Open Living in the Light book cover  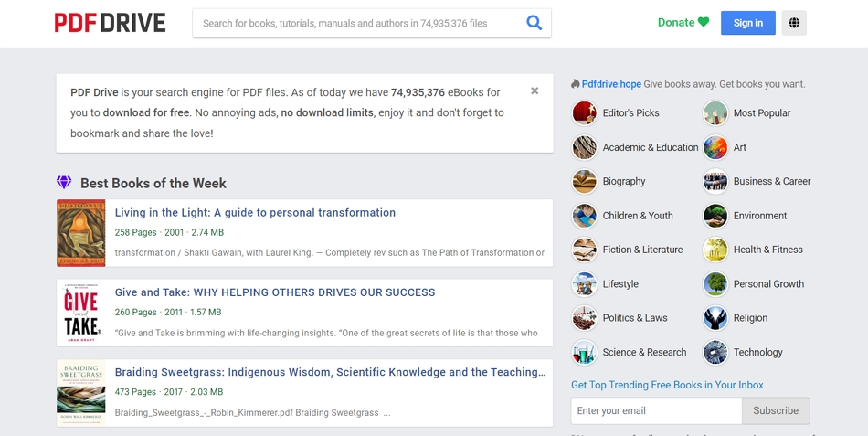coord(81,233)
